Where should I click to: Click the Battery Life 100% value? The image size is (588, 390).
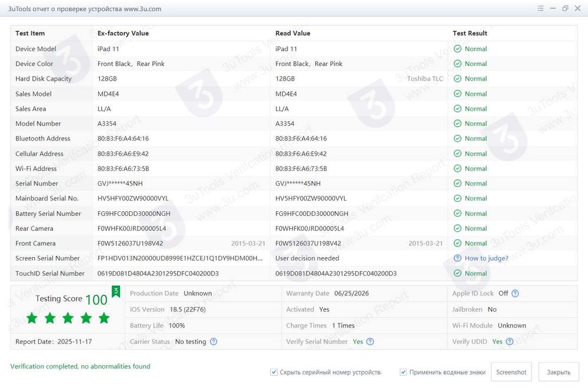tap(176, 325)
